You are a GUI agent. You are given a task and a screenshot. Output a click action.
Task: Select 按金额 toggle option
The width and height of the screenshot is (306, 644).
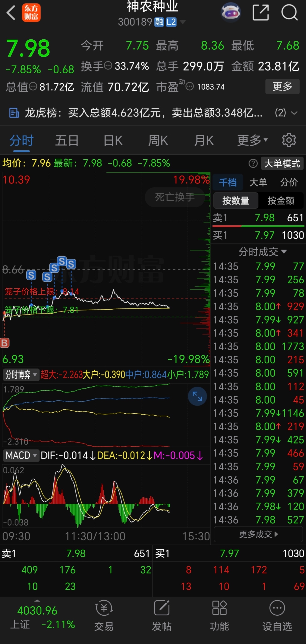[x=281, y=201]
